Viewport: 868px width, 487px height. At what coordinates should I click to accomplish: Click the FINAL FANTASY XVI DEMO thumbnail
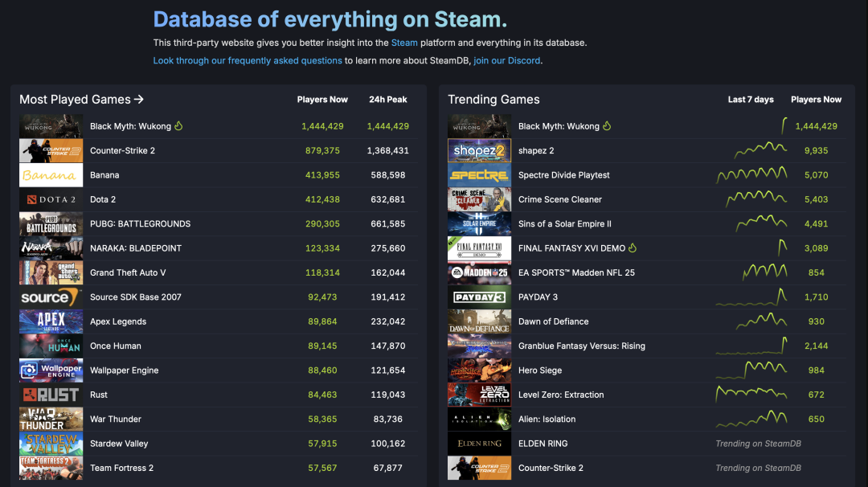point(479,248)
